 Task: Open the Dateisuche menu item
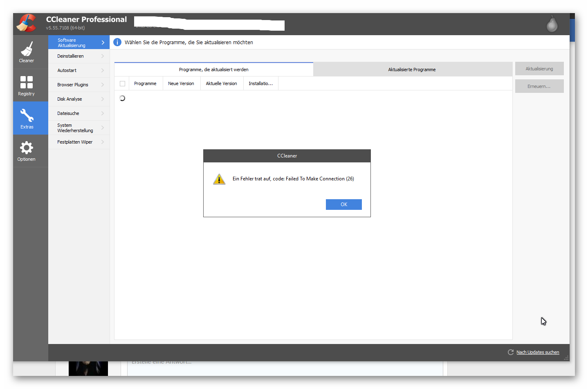79,113
